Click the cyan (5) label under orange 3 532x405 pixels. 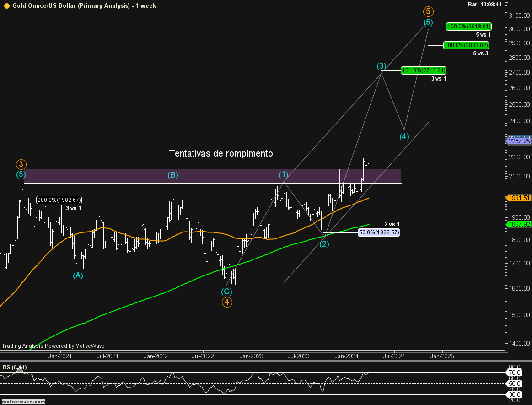click(21, 174)
